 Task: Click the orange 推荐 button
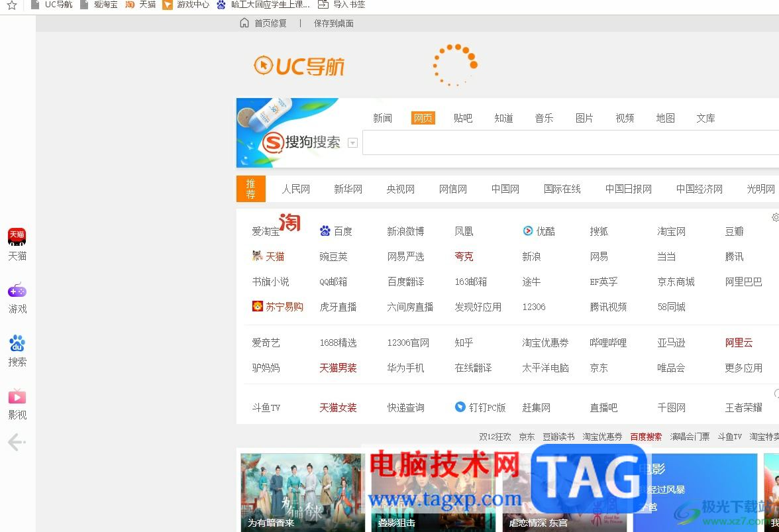pyautogui.click(x=251, y=189)
